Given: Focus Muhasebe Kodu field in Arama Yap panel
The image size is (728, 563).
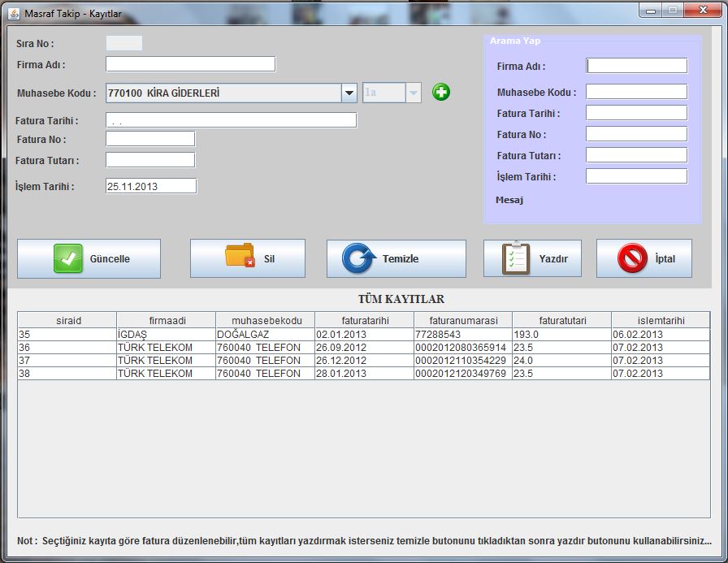Looking at the screenshot, I should point(636,92).
